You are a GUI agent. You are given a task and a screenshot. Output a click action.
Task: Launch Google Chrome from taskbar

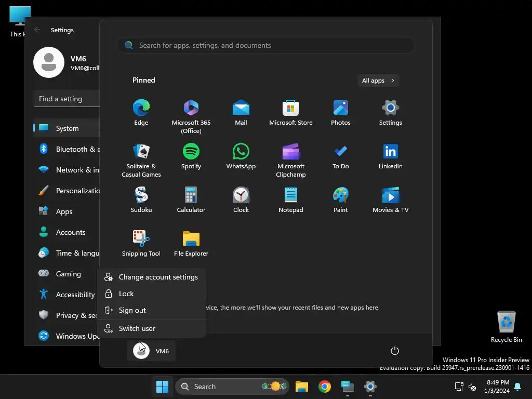[x=325, y=387]
